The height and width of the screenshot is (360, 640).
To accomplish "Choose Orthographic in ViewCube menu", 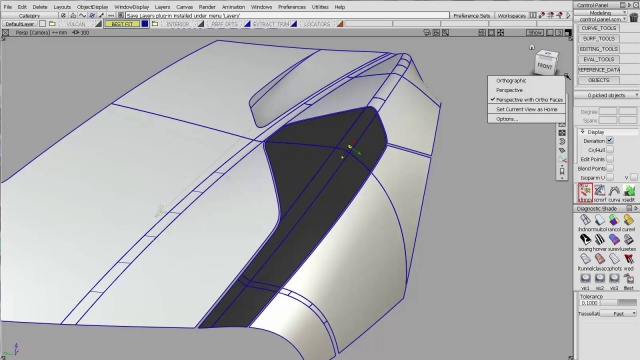I will (x=511, y=81).
